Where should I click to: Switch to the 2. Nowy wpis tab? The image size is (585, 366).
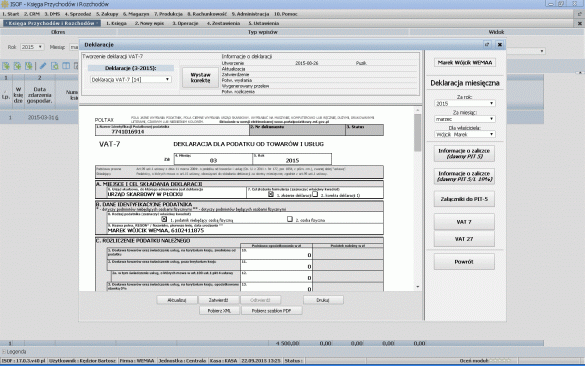click(x=149, y=23)
